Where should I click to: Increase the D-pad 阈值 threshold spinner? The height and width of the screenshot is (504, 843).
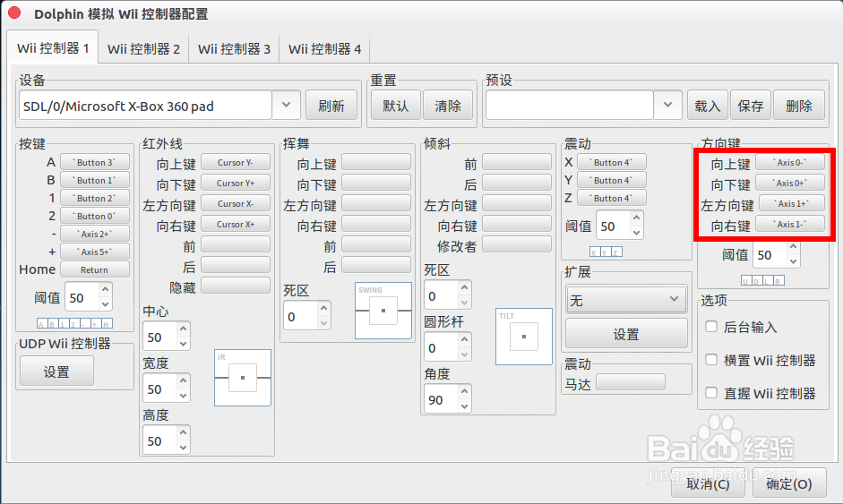(x=794, y=247)
